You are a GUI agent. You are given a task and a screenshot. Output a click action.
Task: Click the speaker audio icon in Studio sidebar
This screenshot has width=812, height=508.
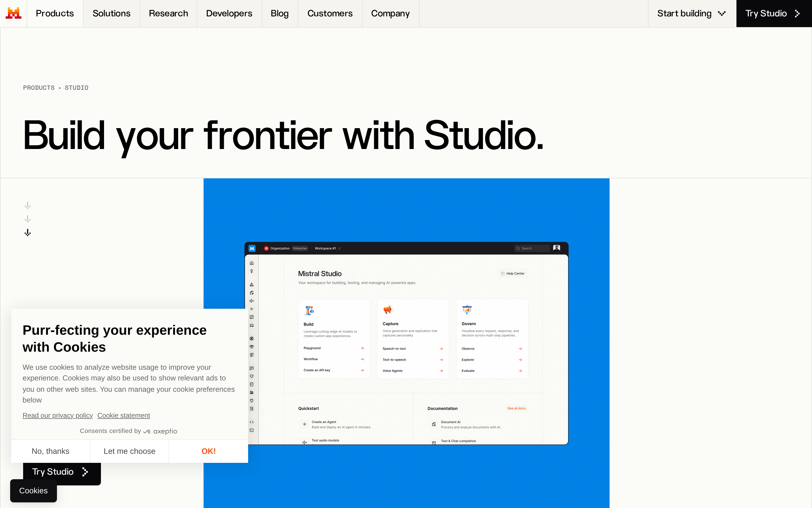pos(252,301)
